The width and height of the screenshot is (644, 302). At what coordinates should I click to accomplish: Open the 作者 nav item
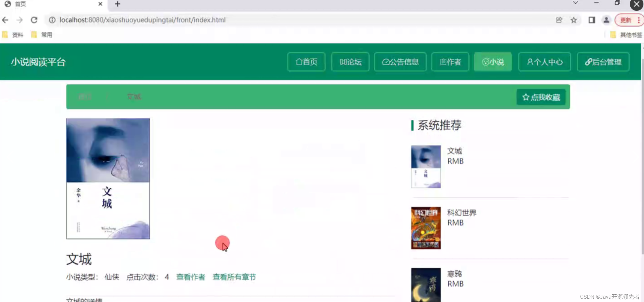(x=450, y=62)
